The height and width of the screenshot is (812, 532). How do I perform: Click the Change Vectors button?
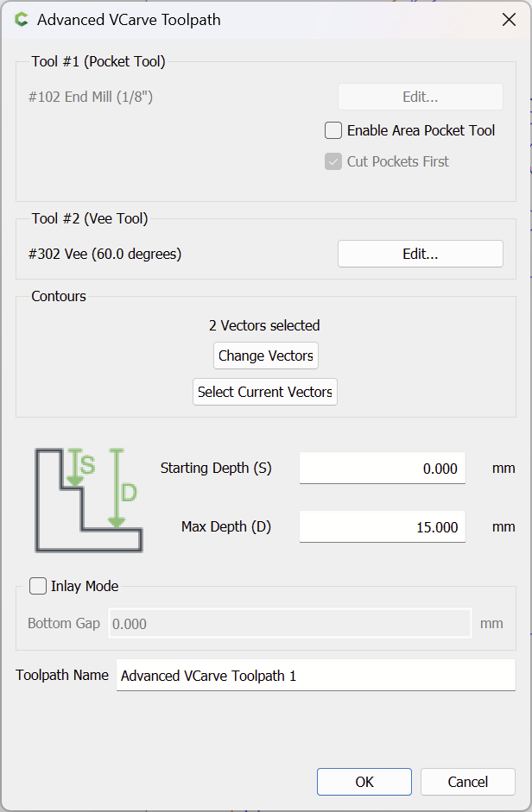266,356
